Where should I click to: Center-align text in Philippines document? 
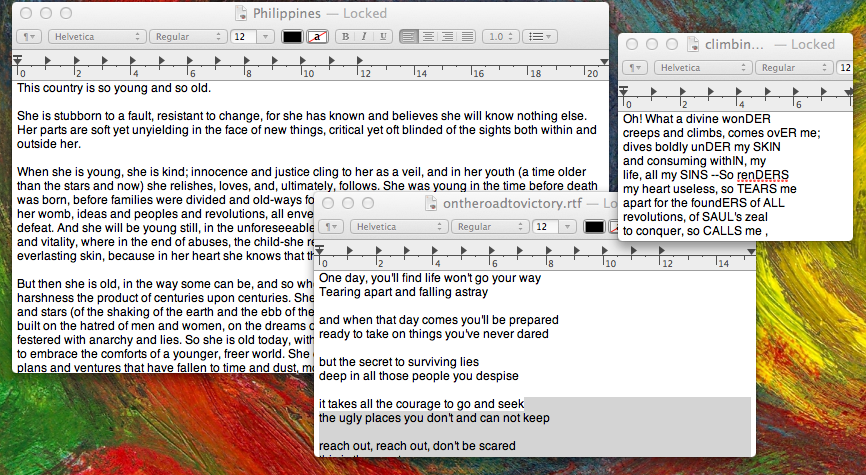(427, 37)
